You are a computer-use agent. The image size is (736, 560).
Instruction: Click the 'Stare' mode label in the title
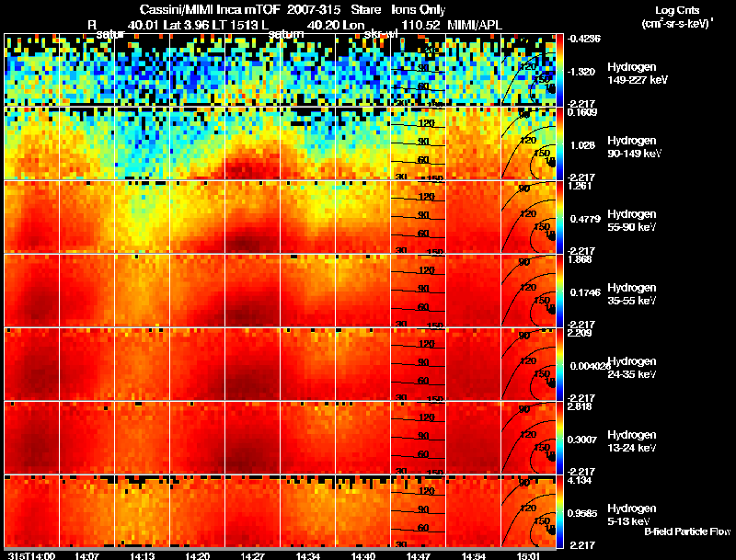click(x=365, y=9)
